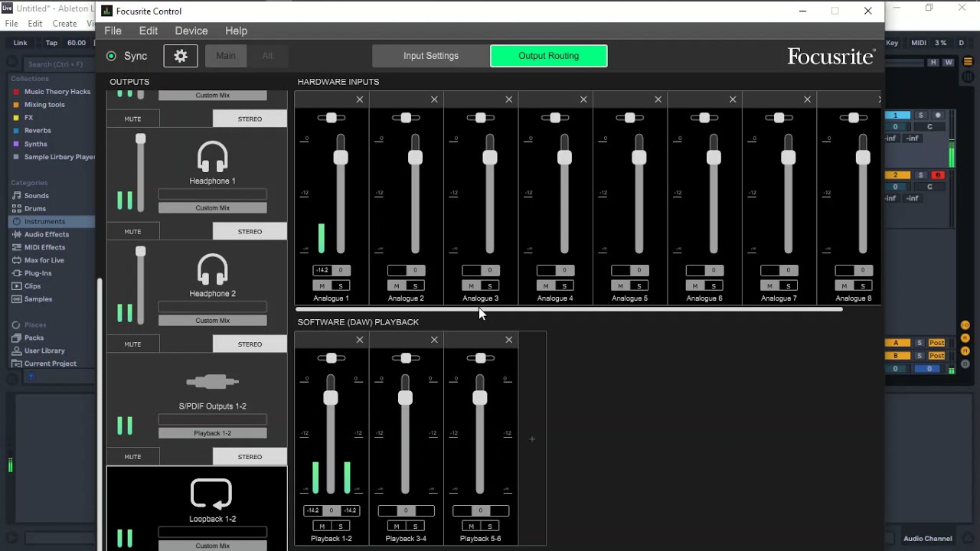Click the Ableton browser search field
Screen dimensions: 980x551
tap(57, 64)
